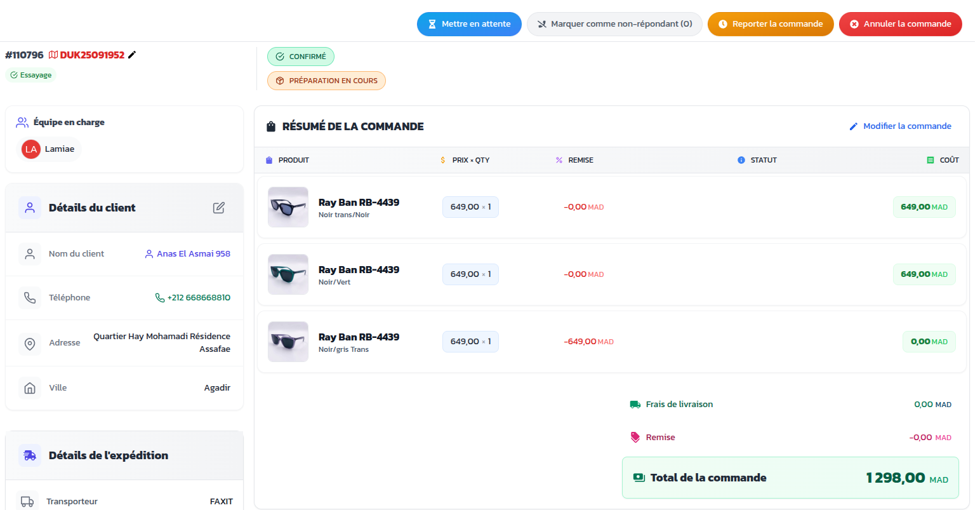The height and width of the screenshot is (510, 980).
Task: Click the Total de la commande money icon
Action: click(x=639, y=478)
